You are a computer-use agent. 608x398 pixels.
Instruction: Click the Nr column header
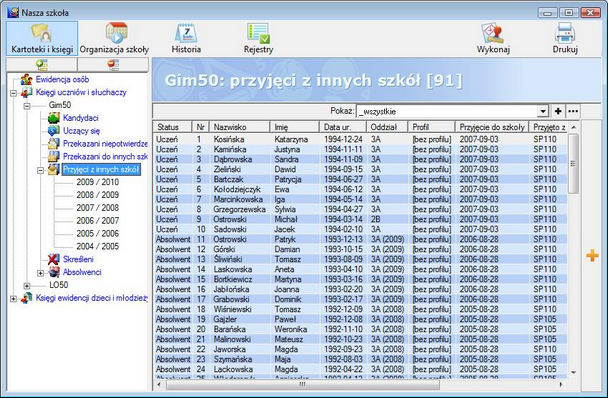tap(200, 127)
